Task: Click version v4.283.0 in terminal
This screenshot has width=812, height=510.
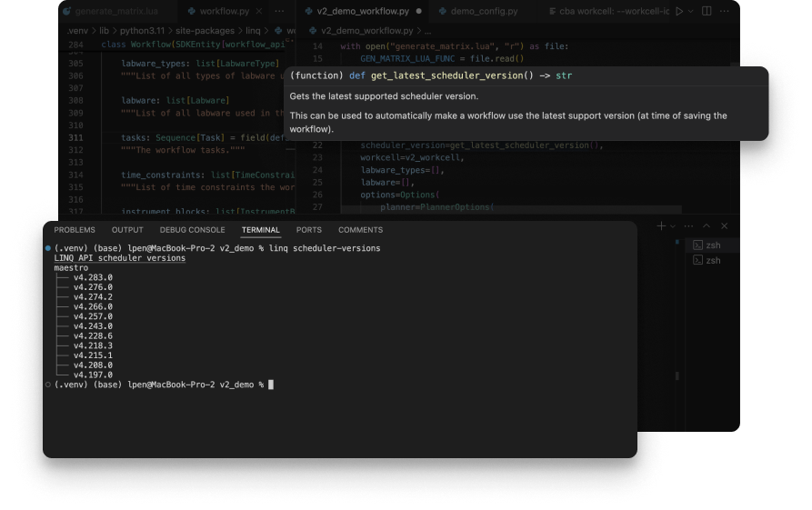Action: (93, 277)
